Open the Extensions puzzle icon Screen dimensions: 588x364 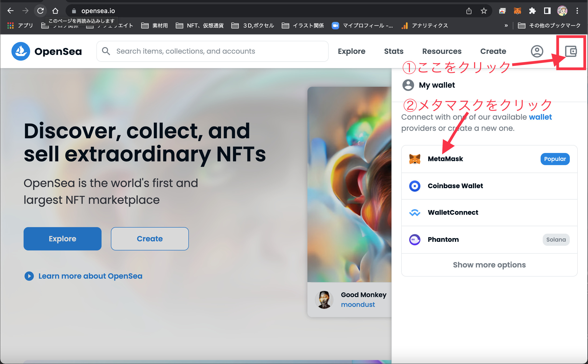[532, 11]
